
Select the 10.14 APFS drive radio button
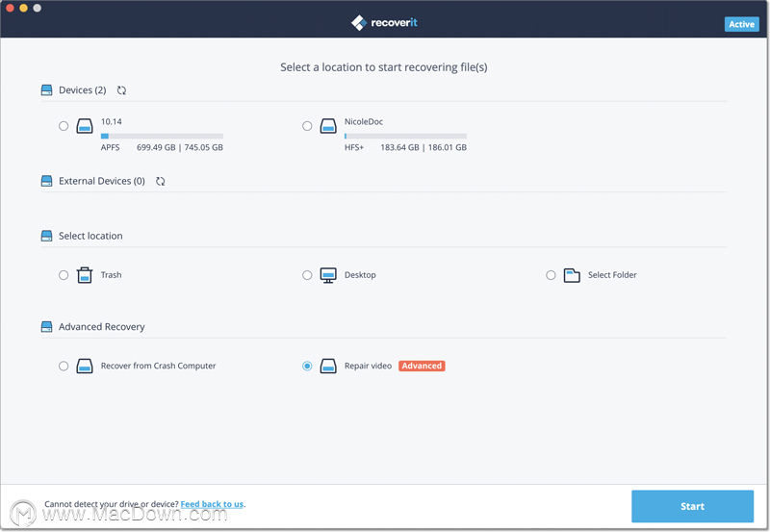coord(64,126)
